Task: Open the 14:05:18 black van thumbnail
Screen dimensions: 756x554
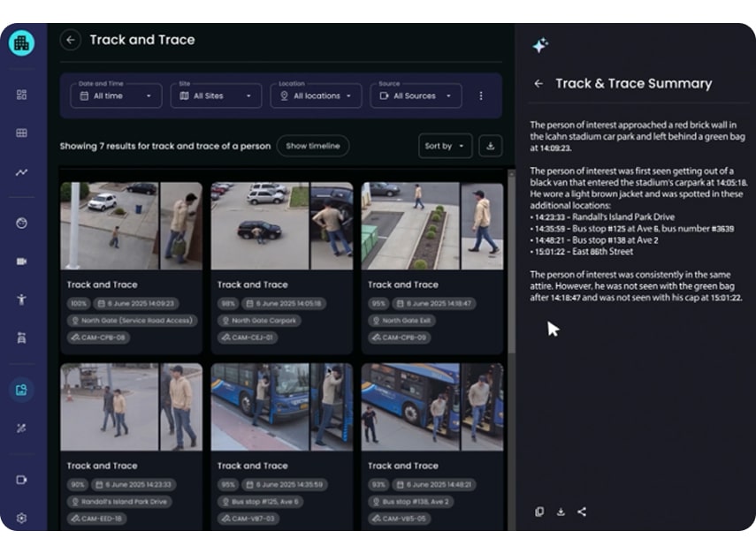Action: coord(282,225)
